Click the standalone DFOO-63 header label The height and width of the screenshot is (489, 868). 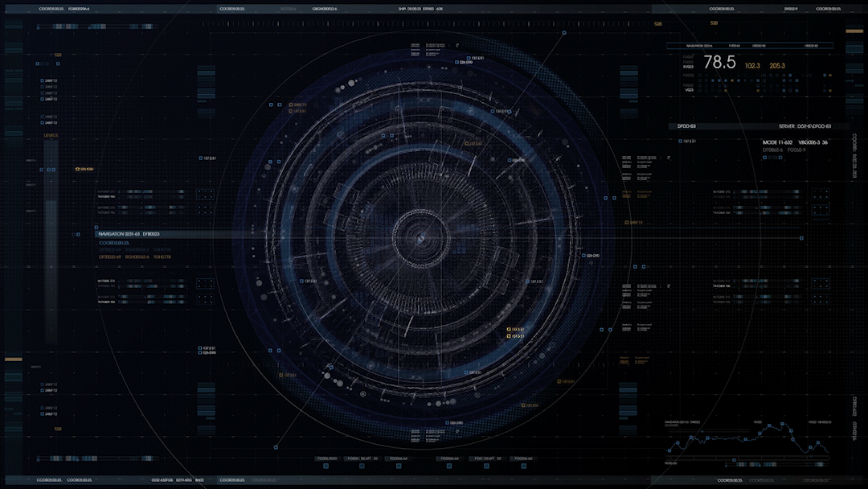point(686,126)
